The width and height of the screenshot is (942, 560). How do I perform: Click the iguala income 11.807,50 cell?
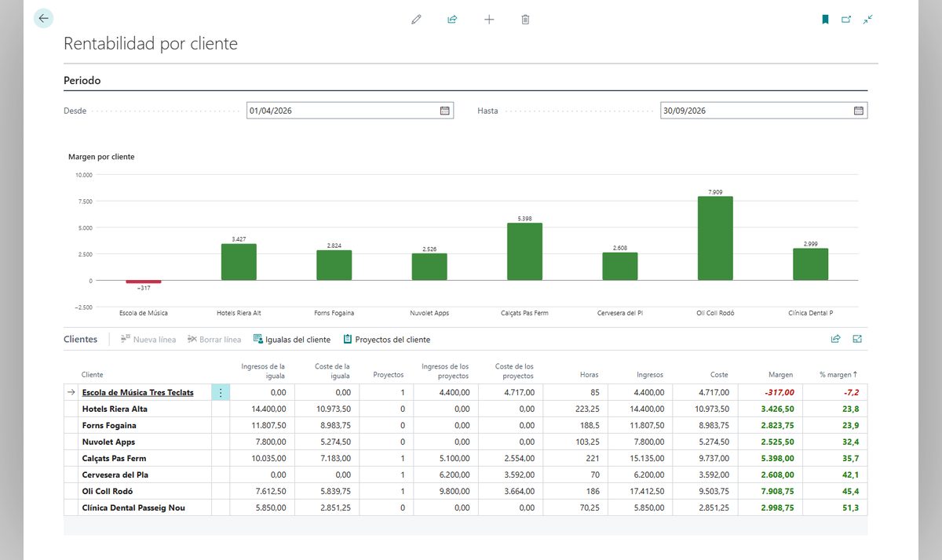point(268,425)
